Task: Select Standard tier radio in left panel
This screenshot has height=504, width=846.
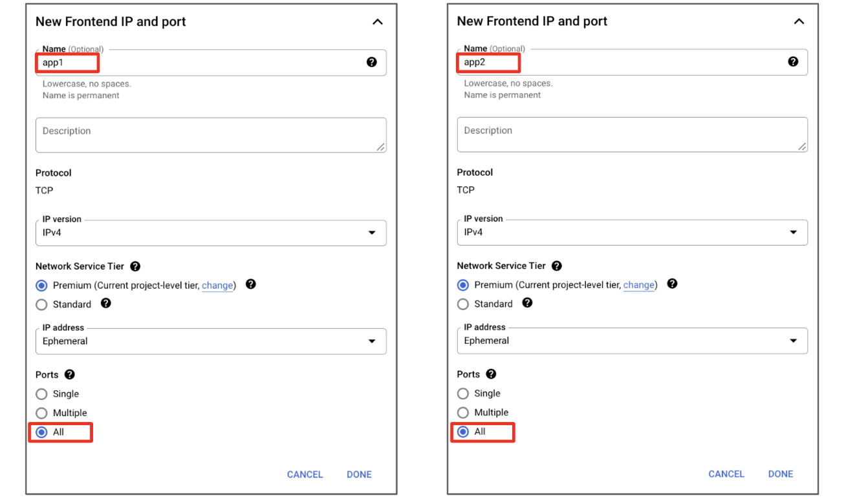Action: (41, 304)
